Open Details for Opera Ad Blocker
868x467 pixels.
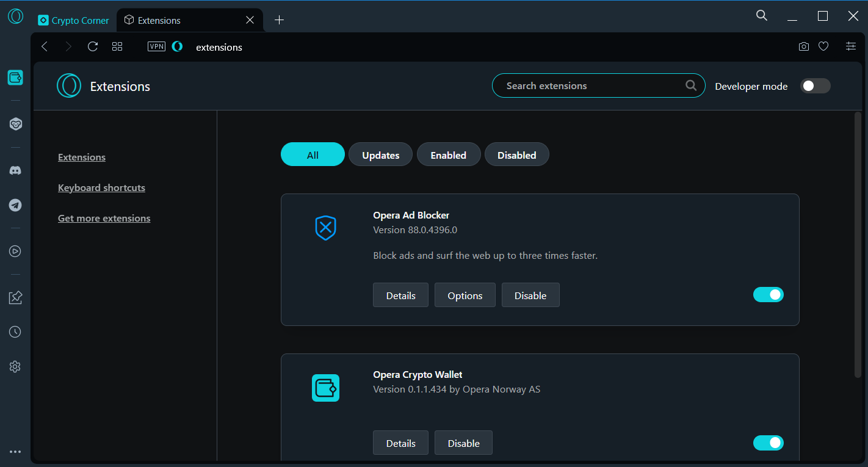(x=400, y=295)
